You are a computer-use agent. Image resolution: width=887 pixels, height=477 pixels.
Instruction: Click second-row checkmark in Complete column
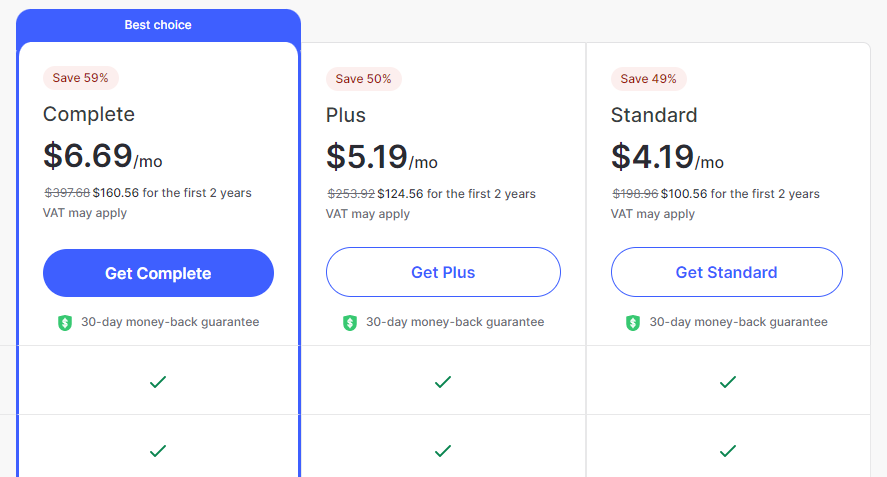pyautogui.click(x=158, y=451)
